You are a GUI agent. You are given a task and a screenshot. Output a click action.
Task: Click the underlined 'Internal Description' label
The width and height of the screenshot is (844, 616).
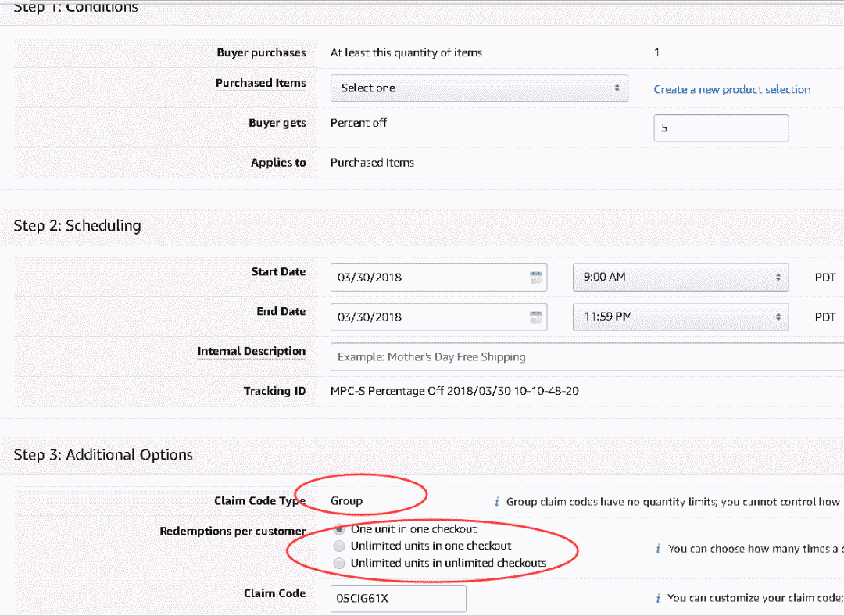coord(252,351)
